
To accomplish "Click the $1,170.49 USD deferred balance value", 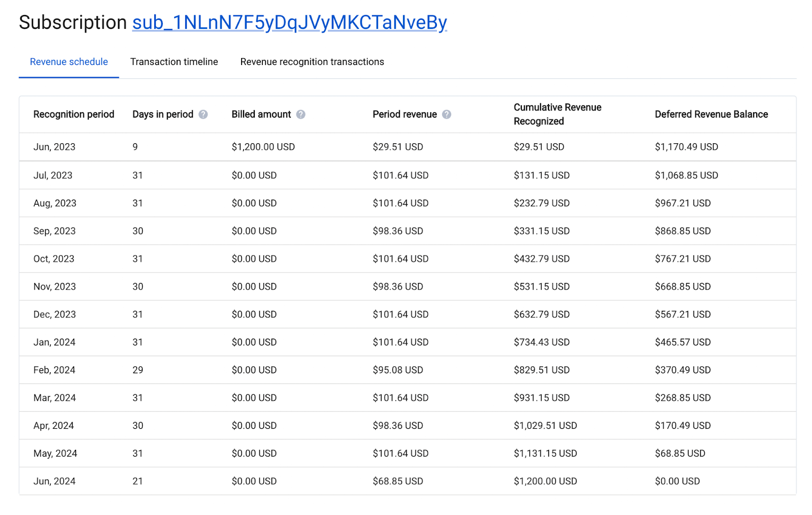I will click(x=686, y=147).
